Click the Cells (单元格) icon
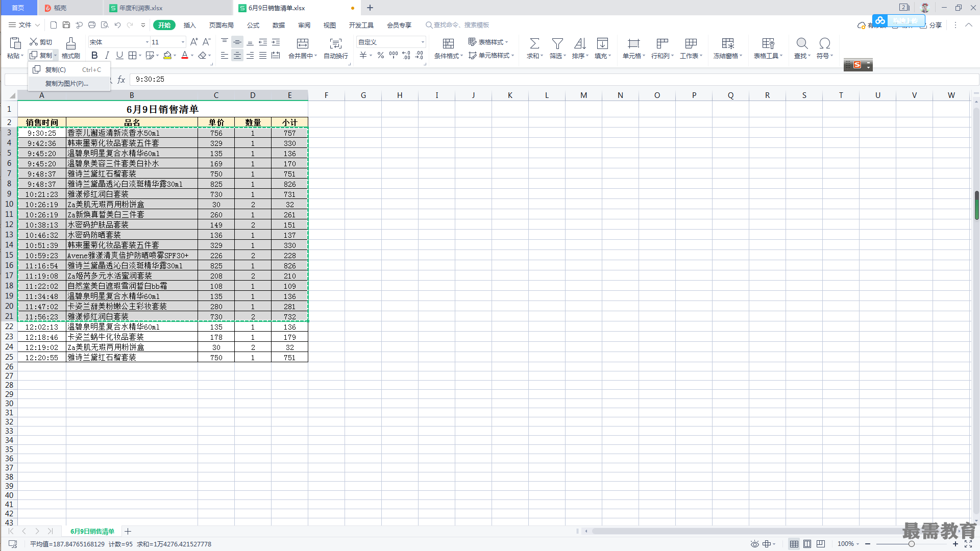The image size is (980, 551). (x=633, y=43)
